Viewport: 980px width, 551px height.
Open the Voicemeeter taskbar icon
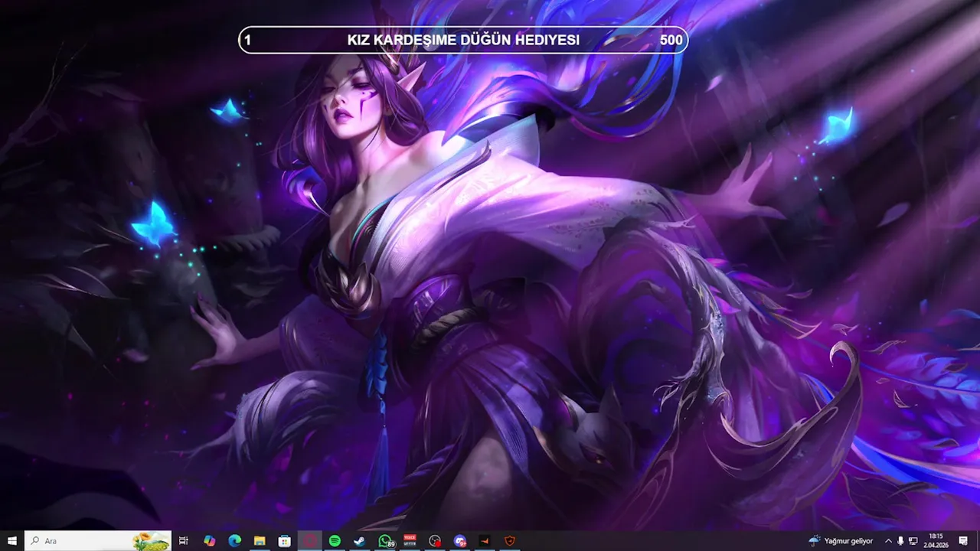[410, 540]
